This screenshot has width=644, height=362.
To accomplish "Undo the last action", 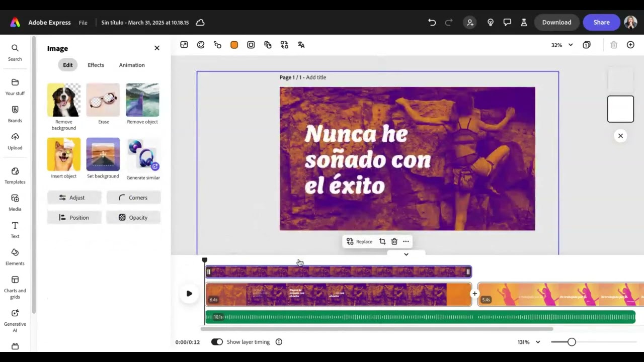I will (432, 23).
